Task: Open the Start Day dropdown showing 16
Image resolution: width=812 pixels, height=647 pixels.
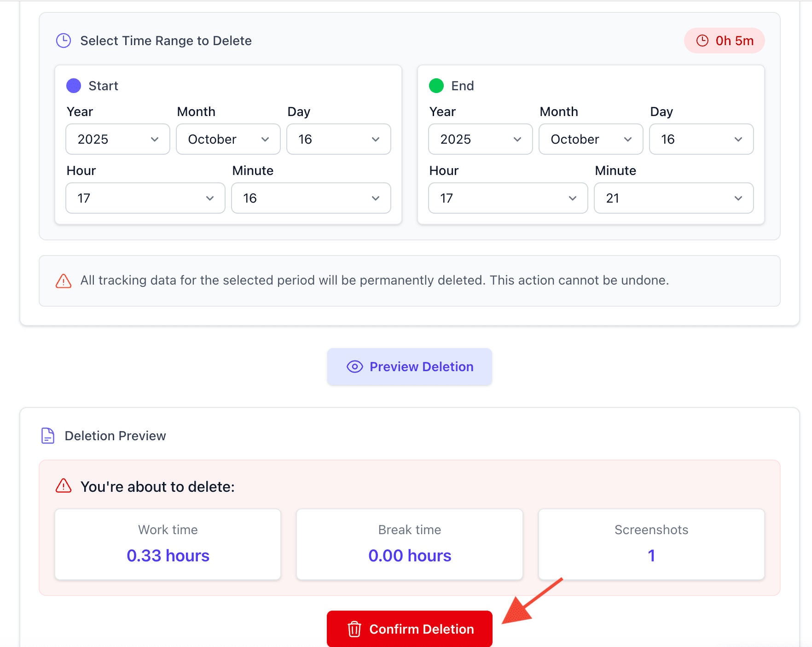Action: tap(338, 139)
